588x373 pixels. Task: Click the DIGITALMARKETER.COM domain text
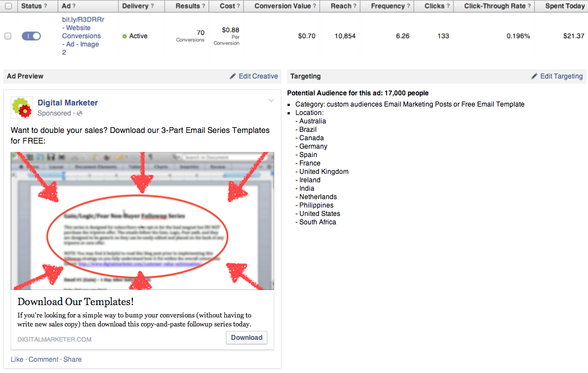[54, 339]
